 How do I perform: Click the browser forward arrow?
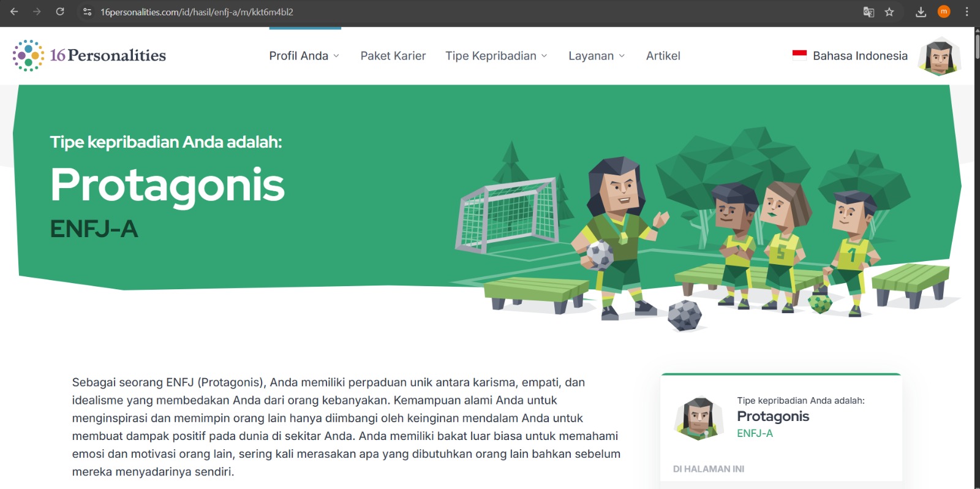[37, 12]
